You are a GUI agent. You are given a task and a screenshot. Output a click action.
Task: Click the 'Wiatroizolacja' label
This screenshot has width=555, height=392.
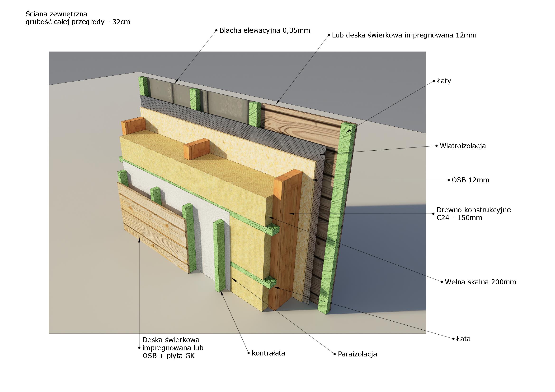pyautogui.click(x=462, y=146)
